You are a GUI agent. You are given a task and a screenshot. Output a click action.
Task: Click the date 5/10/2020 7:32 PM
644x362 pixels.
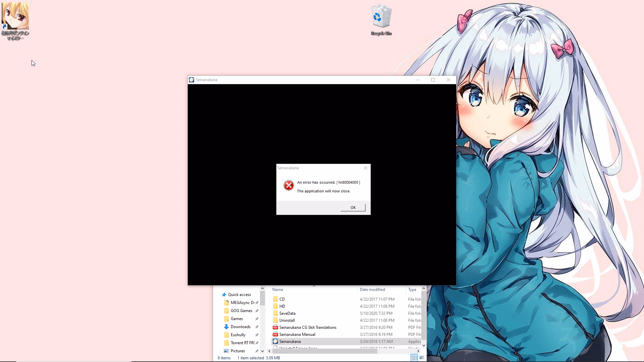(x=376, y=313)
